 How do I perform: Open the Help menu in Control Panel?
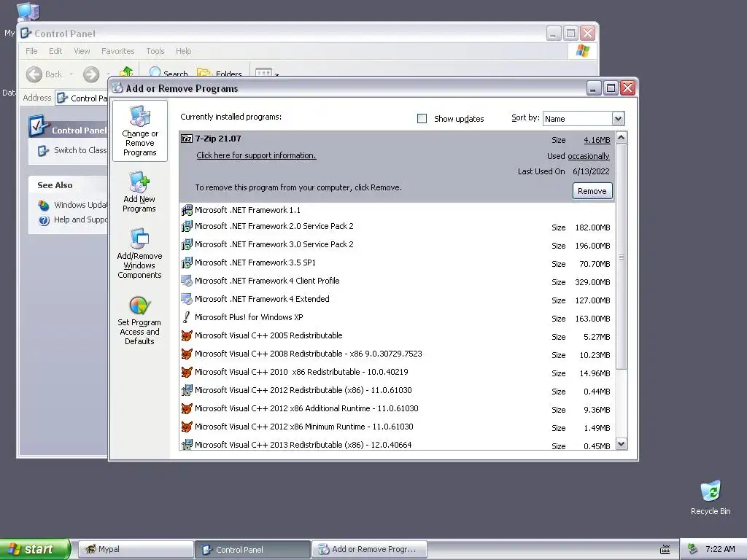pyautogui.click(x=183, y=51)
